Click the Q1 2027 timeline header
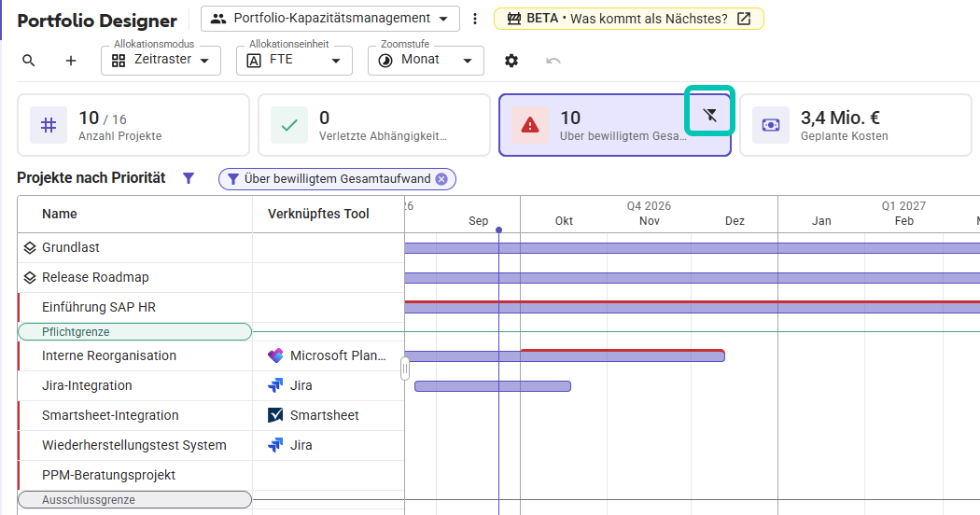980x515 pixels. pos(903,205)
